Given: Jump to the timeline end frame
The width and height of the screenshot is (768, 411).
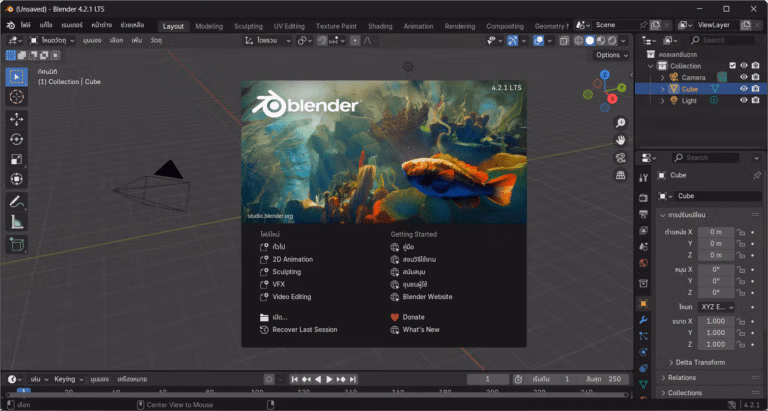Looking at the screenshot, I should (353, 379).
